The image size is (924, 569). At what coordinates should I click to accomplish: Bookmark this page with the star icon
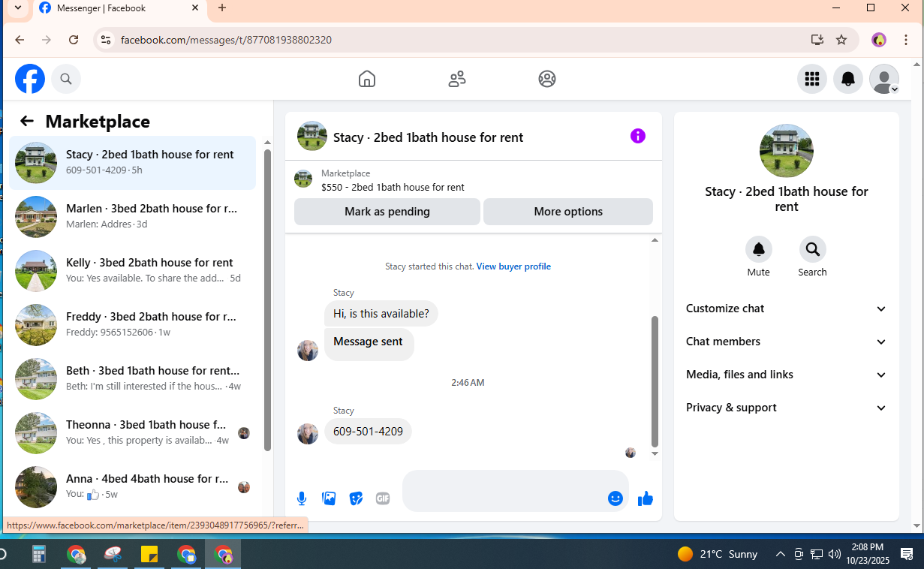click(841, 40)
